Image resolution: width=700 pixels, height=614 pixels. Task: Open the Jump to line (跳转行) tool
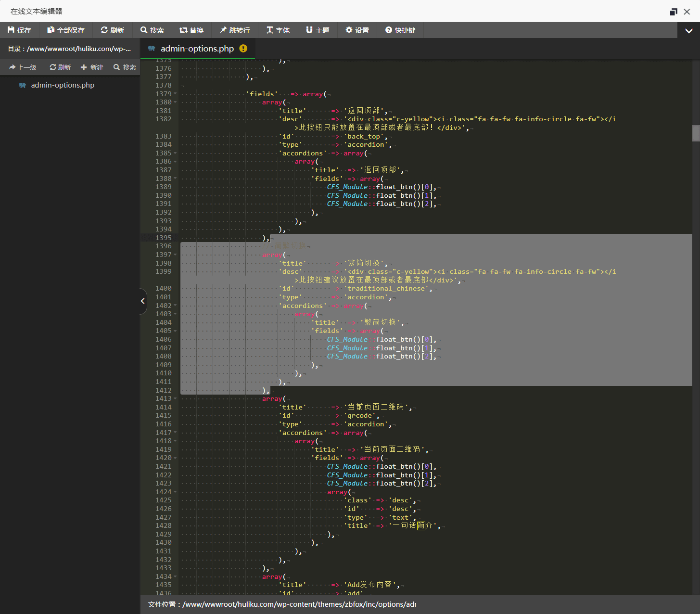click(x=235, y=30)
